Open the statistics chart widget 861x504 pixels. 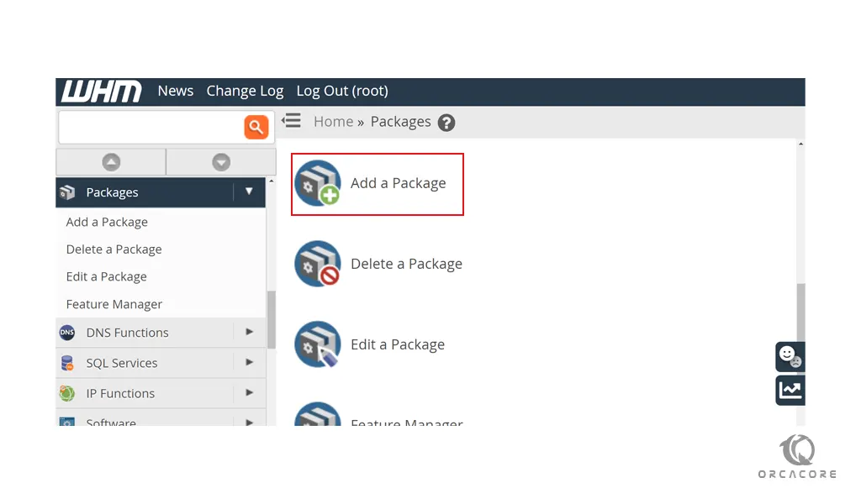pyautogui.click(x=790, y=390)
